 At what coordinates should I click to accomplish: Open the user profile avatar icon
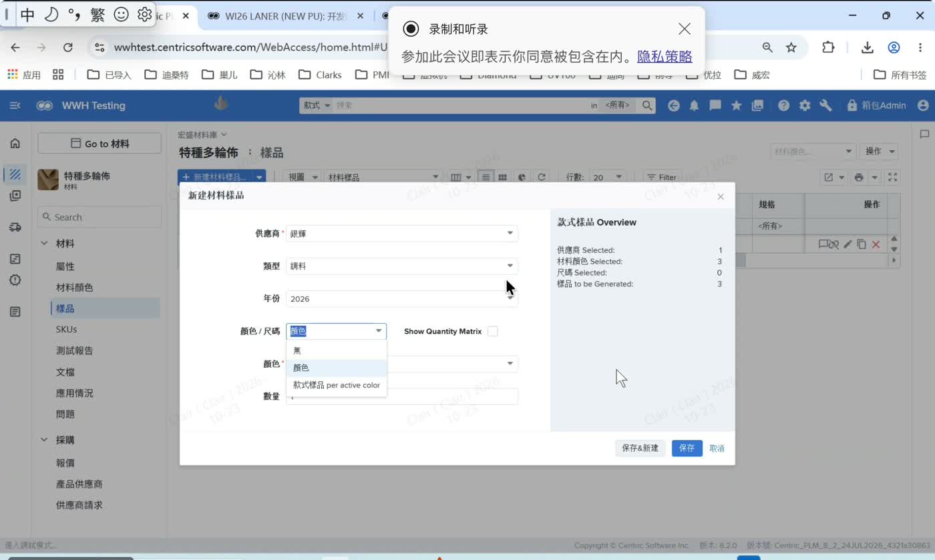[x=924, y=105]
